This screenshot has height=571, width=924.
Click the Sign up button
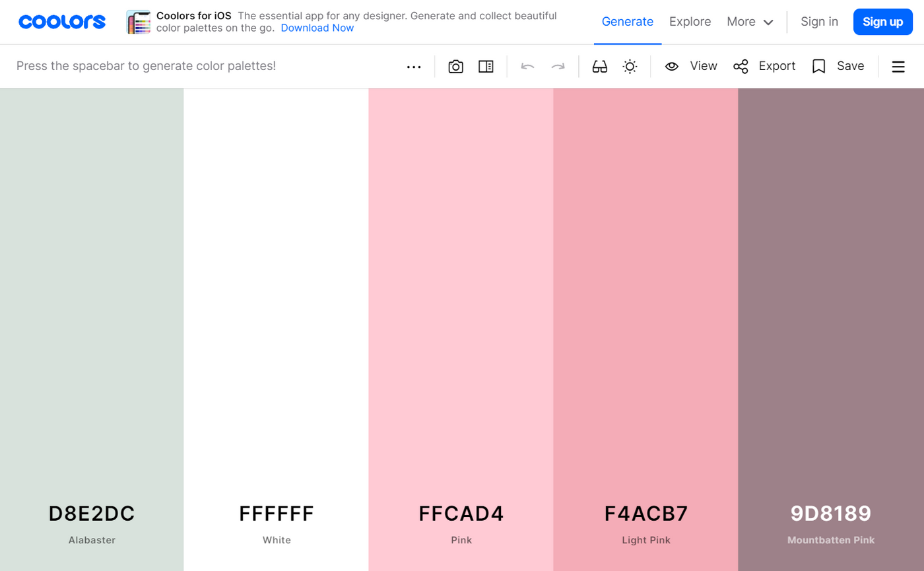[882, 22]
